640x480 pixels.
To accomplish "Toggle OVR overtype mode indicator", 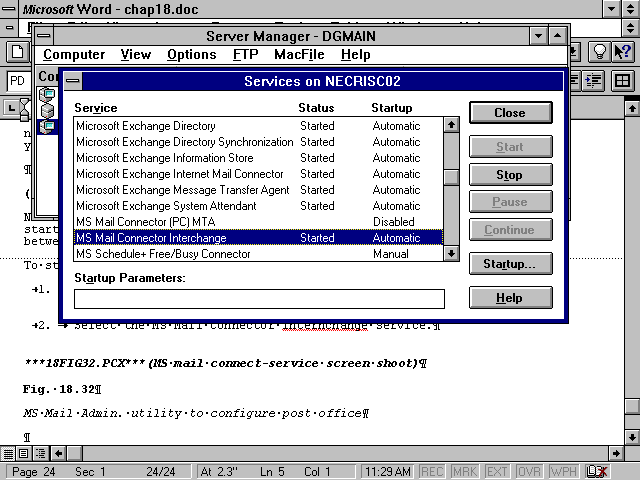I will [x=529, y=472].
